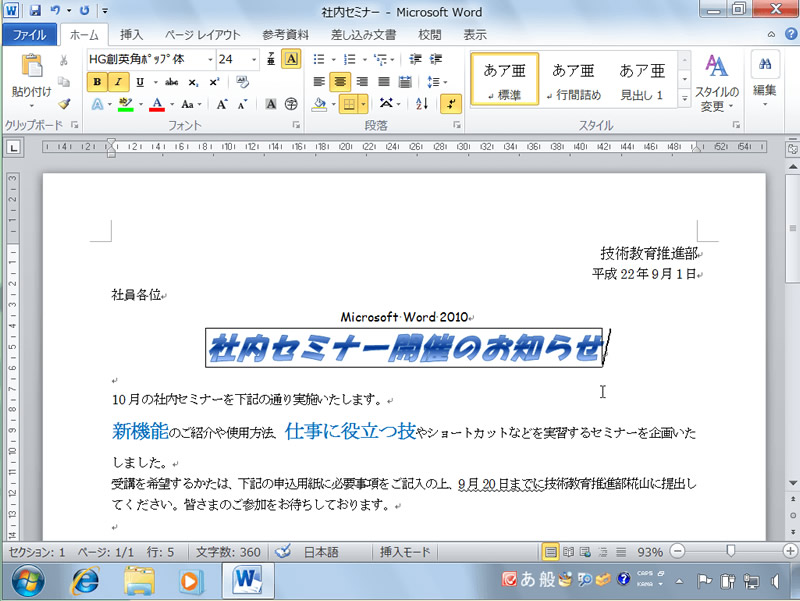Apply subscript formatting
800x601 pixels.
193,82
